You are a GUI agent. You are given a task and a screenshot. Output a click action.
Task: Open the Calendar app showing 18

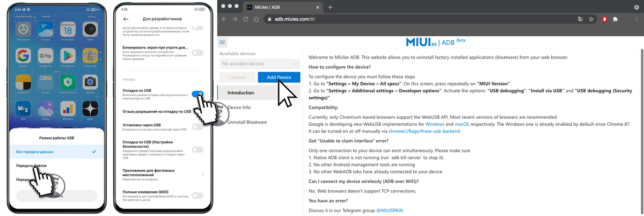point(67,29)
